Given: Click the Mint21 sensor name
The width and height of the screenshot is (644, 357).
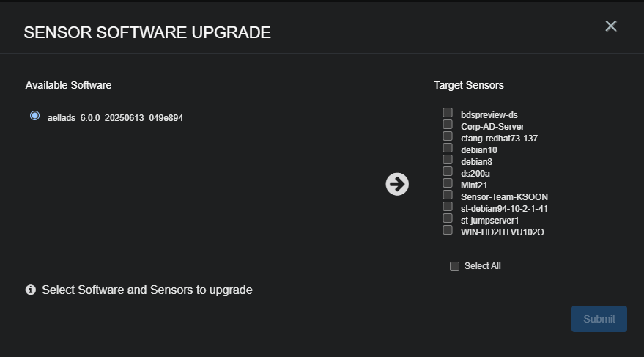Looking at the screenshot, I should [474, 185].
